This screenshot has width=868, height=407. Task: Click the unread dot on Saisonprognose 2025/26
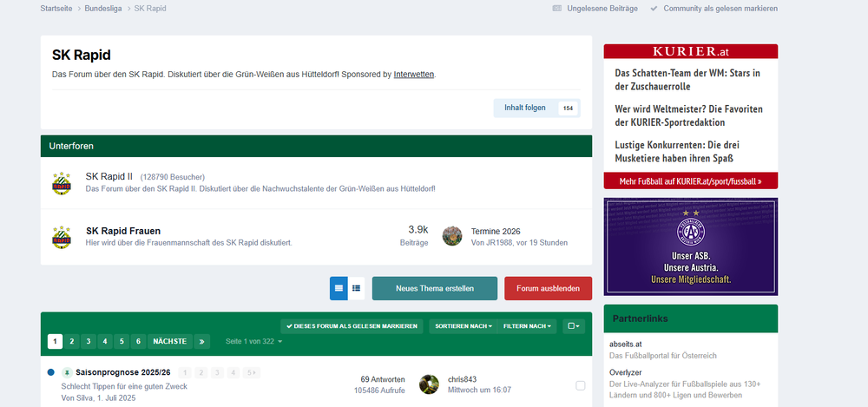pyautogui.click(x=51, y=372)
